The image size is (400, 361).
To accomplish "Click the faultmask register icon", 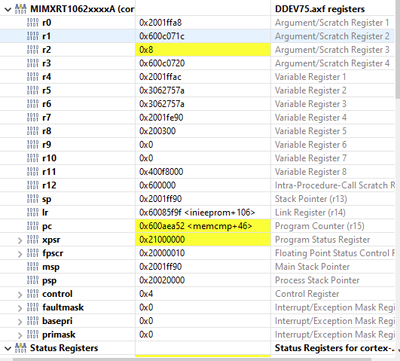I will pyautogui.click(x=33, y=307).
